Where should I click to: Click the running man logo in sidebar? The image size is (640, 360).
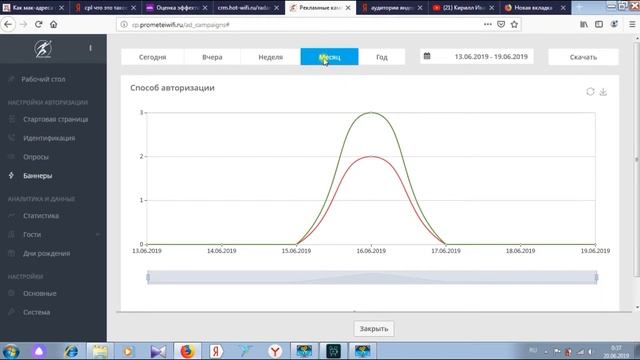click(43, 49)
